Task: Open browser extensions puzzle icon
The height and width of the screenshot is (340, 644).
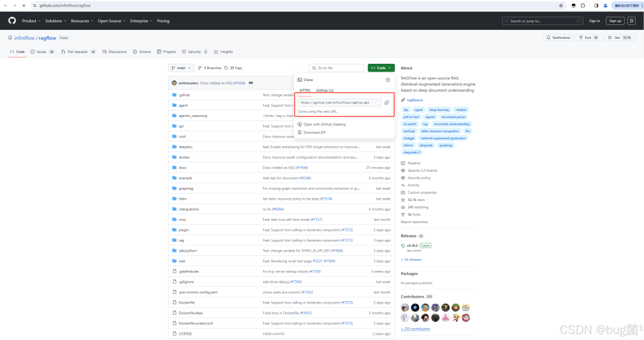Action: point(583,5)
